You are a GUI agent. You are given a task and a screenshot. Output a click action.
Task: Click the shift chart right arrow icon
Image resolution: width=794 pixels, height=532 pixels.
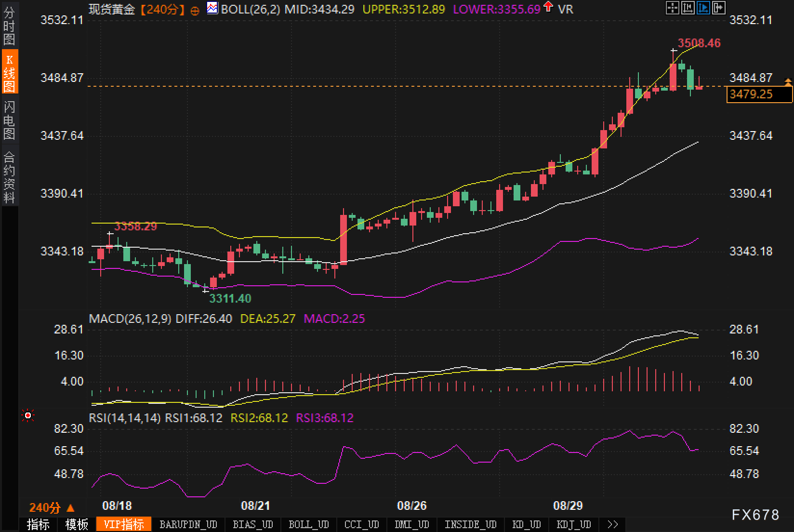pos(718,8)
